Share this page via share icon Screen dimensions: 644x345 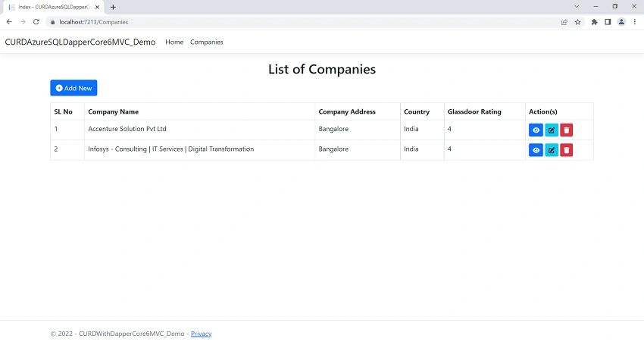click(564, 22)
